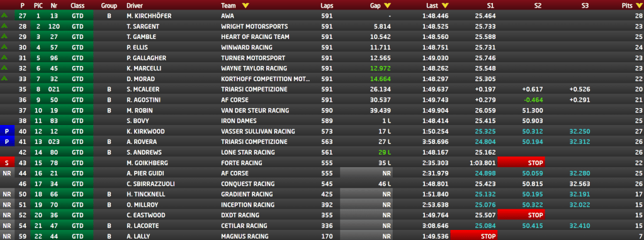Click the NR badge beside O. Millroy
This screenshot has width=644, height=240.
[x=7, y=205]
